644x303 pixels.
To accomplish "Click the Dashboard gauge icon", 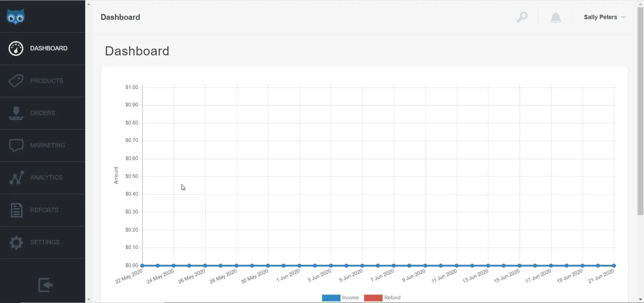I will pos(16,48).
